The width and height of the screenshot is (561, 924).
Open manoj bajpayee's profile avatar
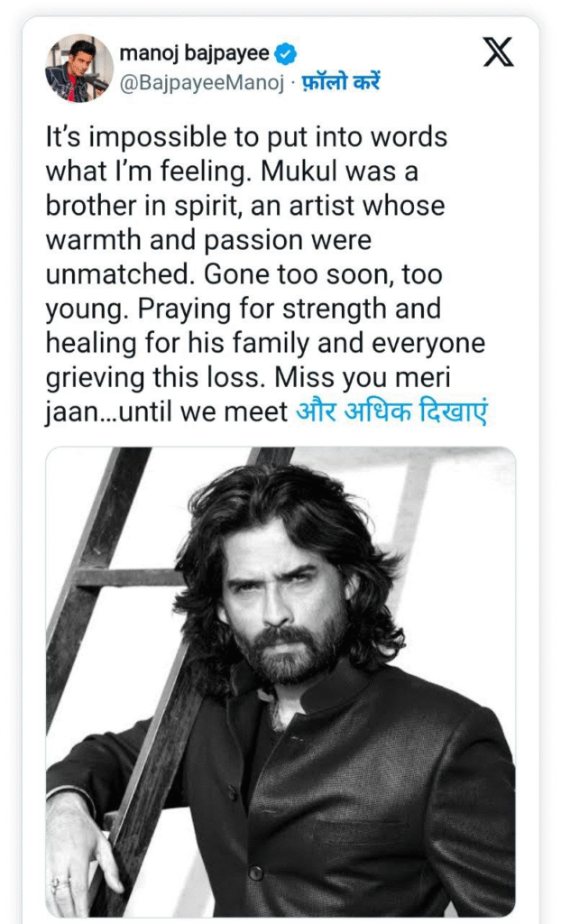coord(79,68)
